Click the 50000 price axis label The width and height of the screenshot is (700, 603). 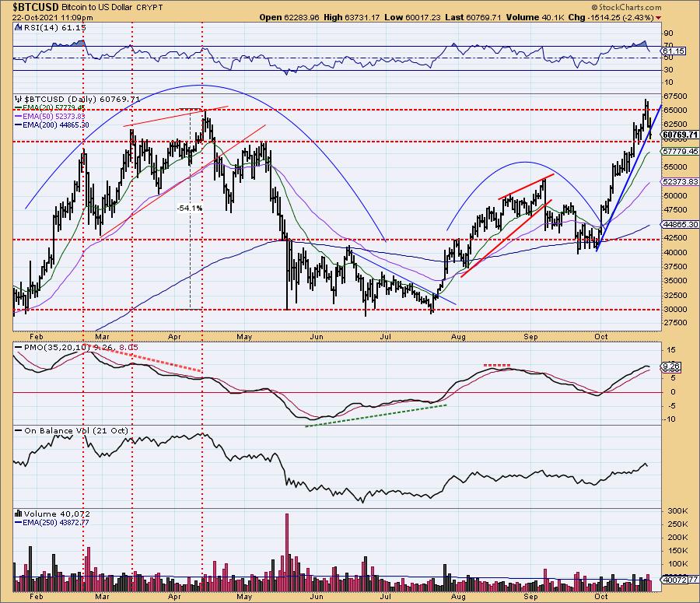[675, 195]
